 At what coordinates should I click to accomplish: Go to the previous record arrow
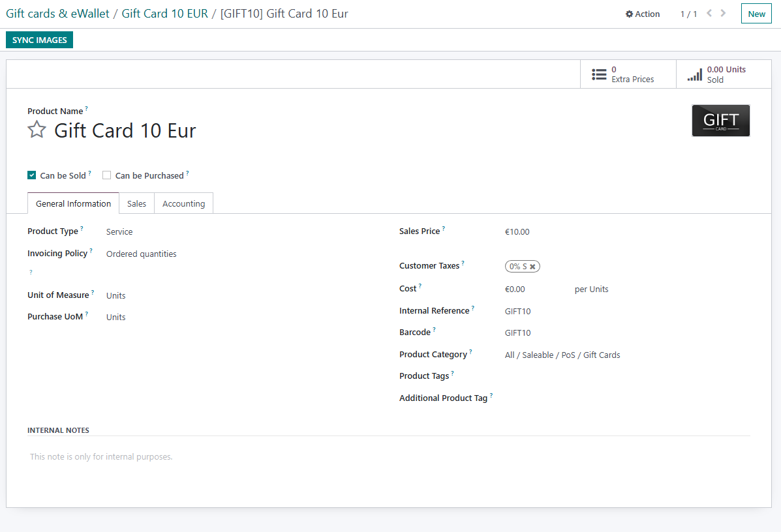(709, 12)
